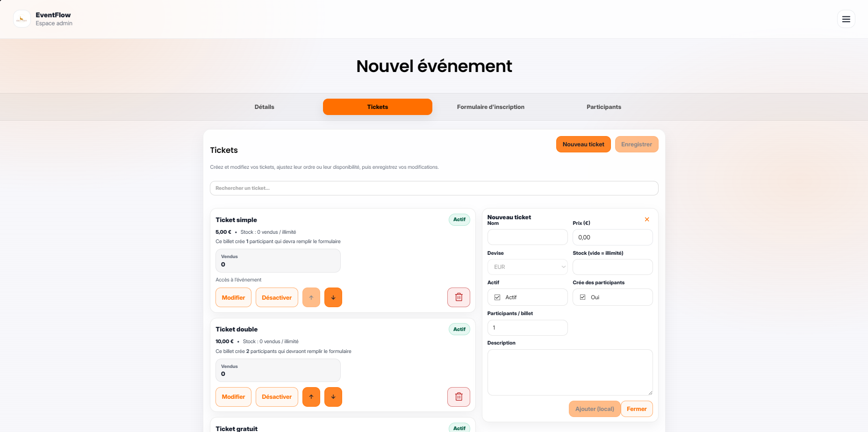Image resolution: width=868 pixels, height=432 pixels.
Task: Uncheck the Oui checkbox under Crée des participants
Action: click(582, 297)
